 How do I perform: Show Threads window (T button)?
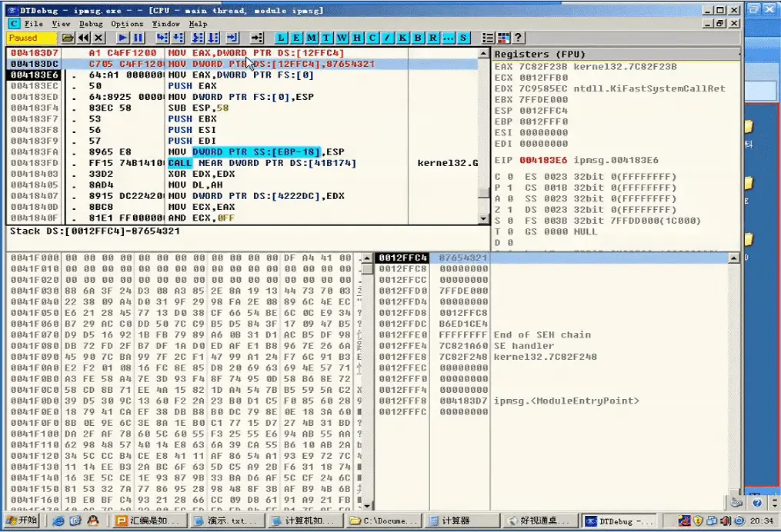click(x=327, y=38)
